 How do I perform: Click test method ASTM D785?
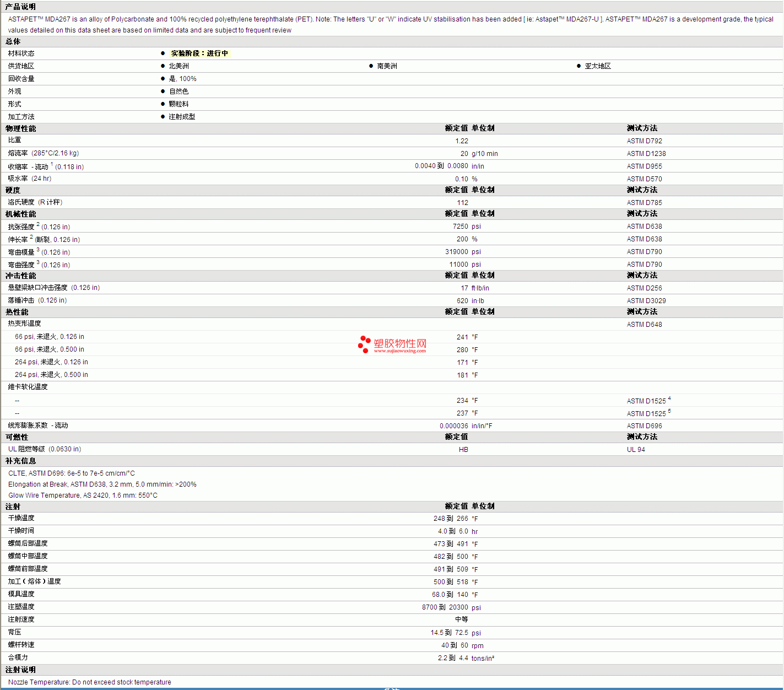pos(645,203)
